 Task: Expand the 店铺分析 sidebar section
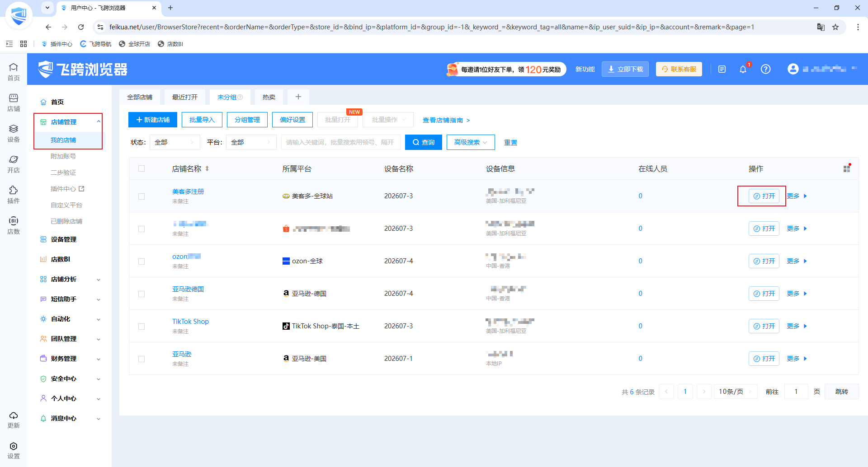point(99,280)
